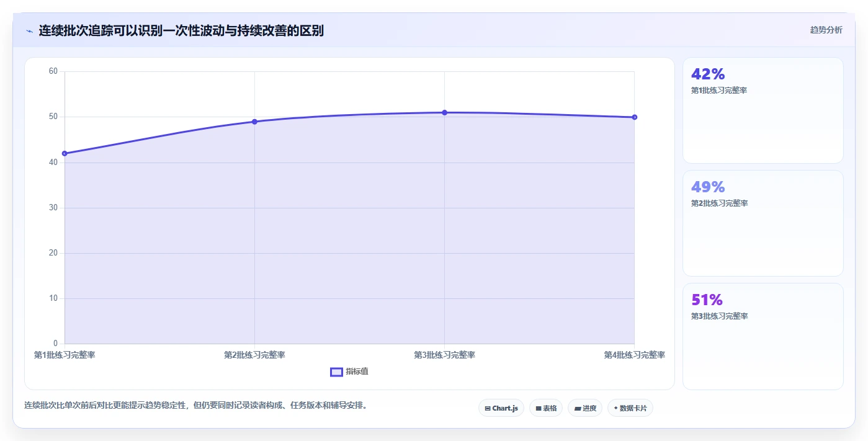The width and height of the screenshot is (868, 441).
Task: Click the footnote text starting 连续批次比单次
Action: [197, 406]
